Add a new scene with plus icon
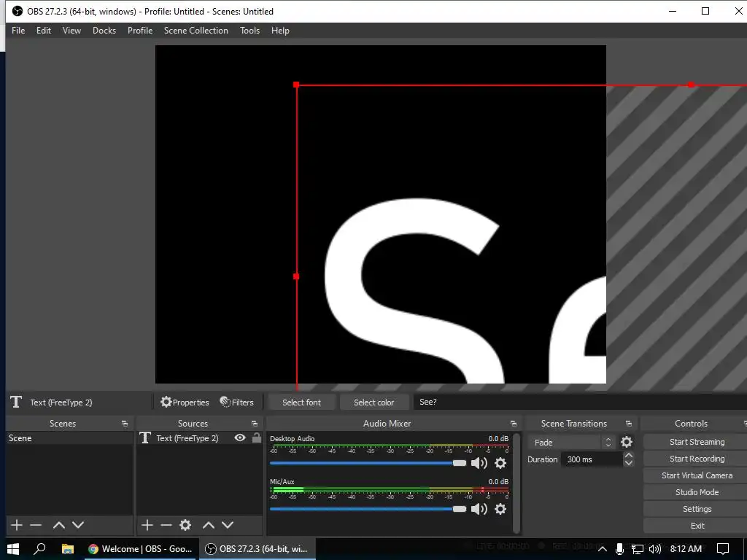This screenshot has height=560, width=747. pos(17,525)
